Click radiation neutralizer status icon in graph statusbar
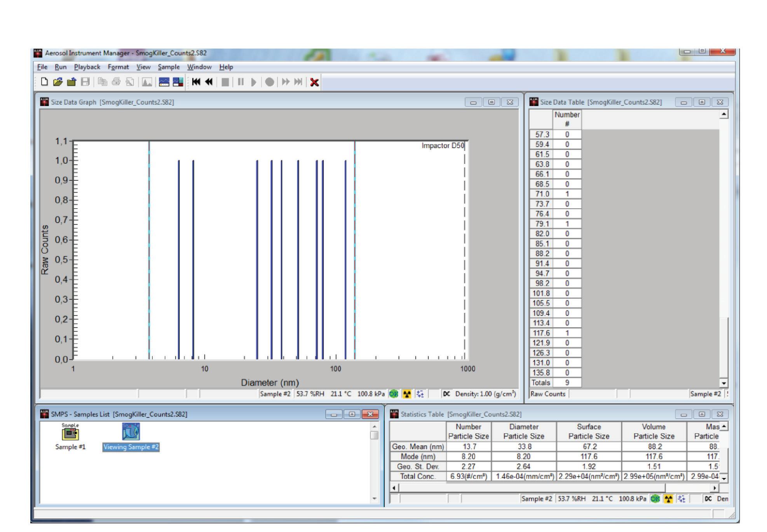Viewport: 767px width, 532px height. (x=407, y=394)
